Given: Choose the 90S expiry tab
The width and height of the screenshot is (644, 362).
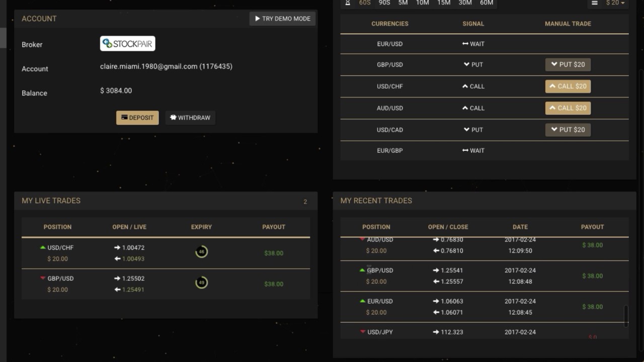Looking at the screenshot, I should (x=384, y=3).
